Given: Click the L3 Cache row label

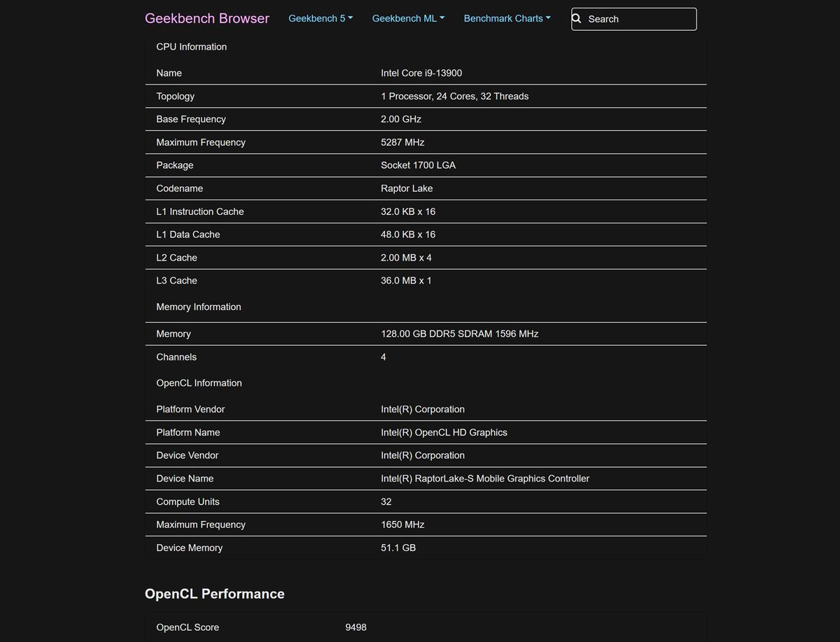Looking at the screenshot, I should (176, 281).
